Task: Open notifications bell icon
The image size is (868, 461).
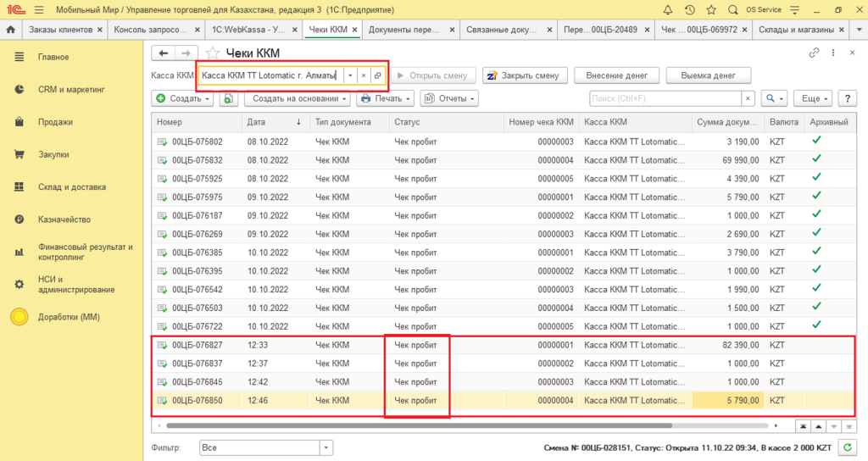Action: pyautogui.click(x=668, y=10)
